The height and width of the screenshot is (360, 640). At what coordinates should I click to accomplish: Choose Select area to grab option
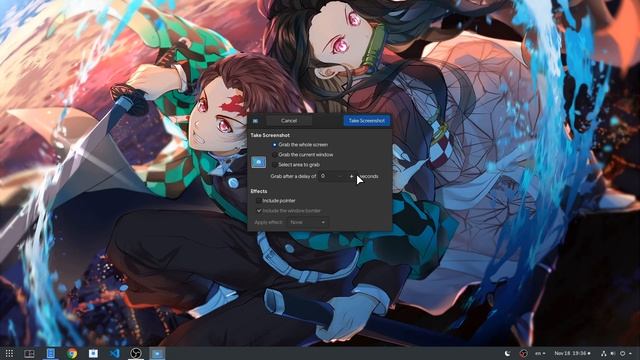(x=296, y=164)
